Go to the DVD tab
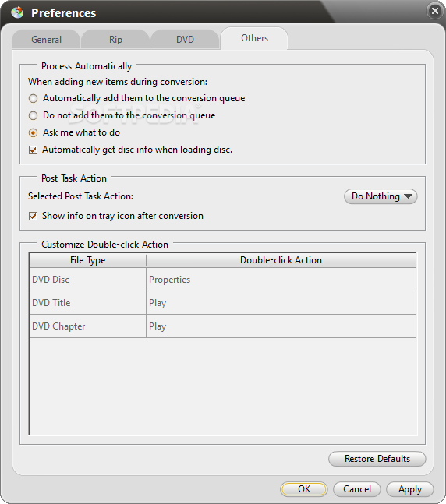The height and width of the screenshot is (504, 446). coord(185,40)
